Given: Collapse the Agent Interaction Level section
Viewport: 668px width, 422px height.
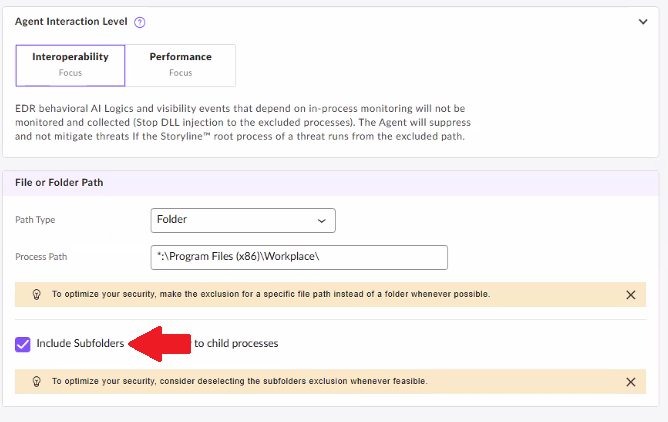Looking at the screenshot, I should point(643,22).
